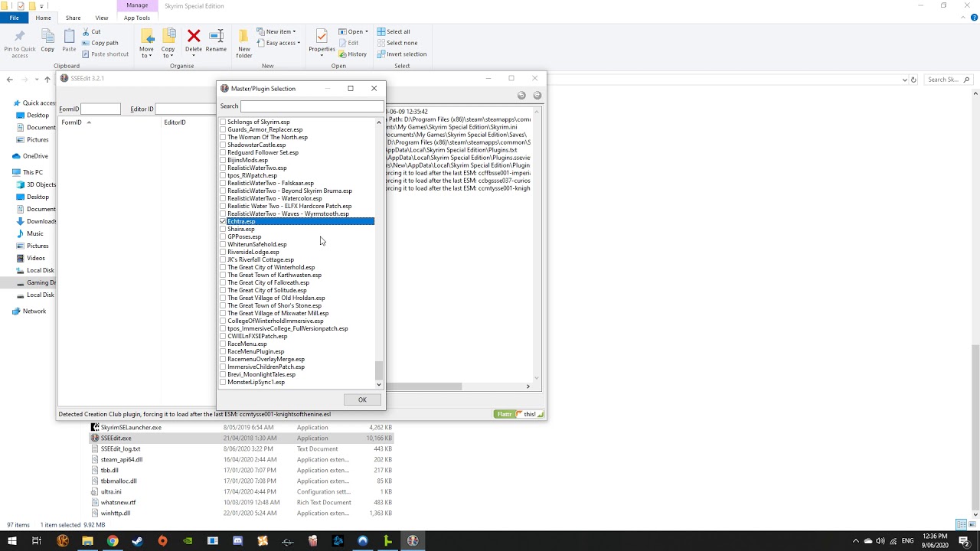
Task: Click the Steam icon on taskbar
Action: pyautogui.click(x=137, y=541)
